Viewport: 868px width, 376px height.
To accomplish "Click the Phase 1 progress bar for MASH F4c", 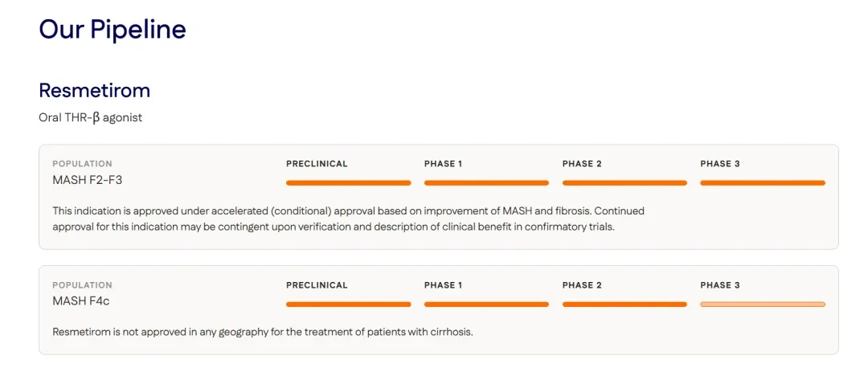I will coord(486,304).
